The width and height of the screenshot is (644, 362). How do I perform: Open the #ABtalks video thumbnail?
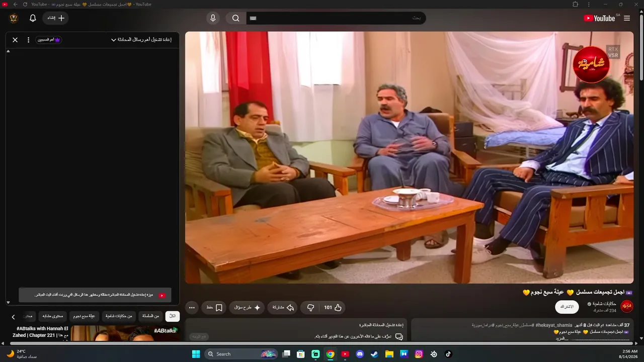click(x=124, y=333)
